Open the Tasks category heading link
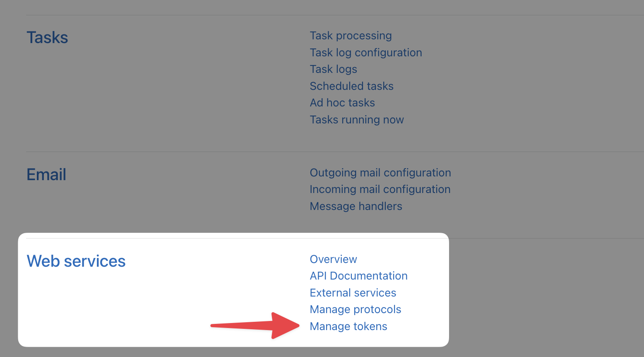644x357 pixels. (47, 38)
